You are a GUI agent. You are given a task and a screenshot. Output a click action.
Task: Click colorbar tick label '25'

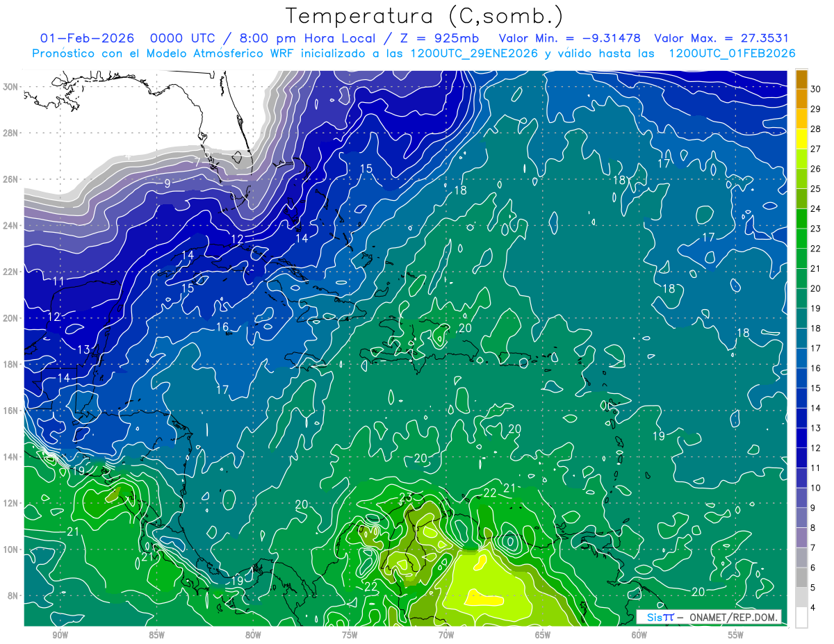(x=816, y=189)
